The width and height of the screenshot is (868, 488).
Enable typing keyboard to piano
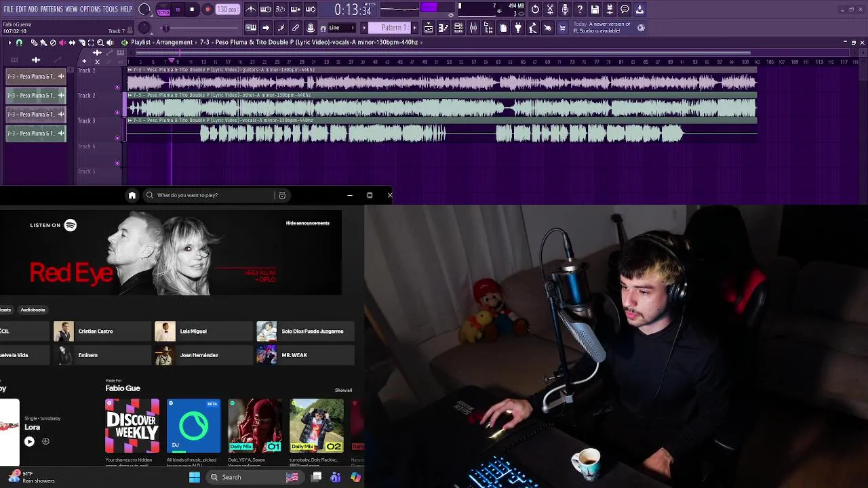[251, 28]
